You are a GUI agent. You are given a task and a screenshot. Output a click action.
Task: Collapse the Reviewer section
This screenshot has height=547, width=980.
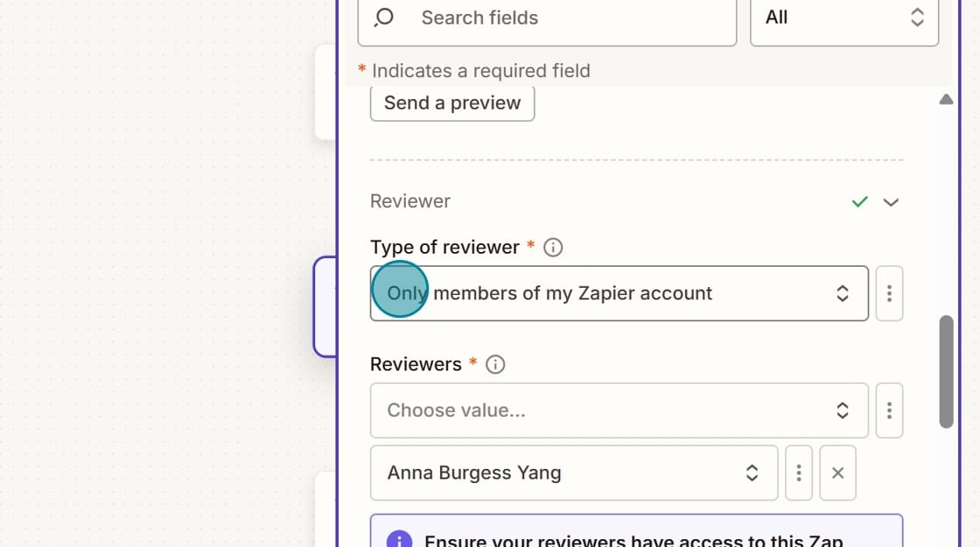[891, 201]
